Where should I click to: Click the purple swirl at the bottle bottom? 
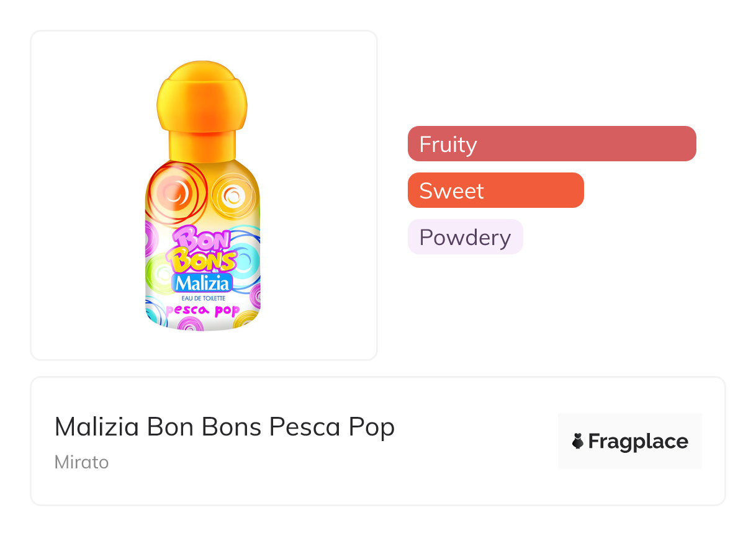click(x=190, y=324)
